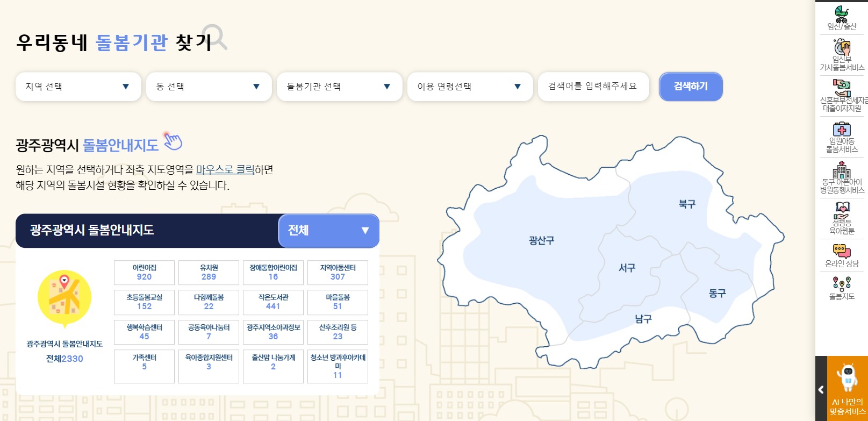Click the 작은도서관 441 category tile

tap(273, 302)
